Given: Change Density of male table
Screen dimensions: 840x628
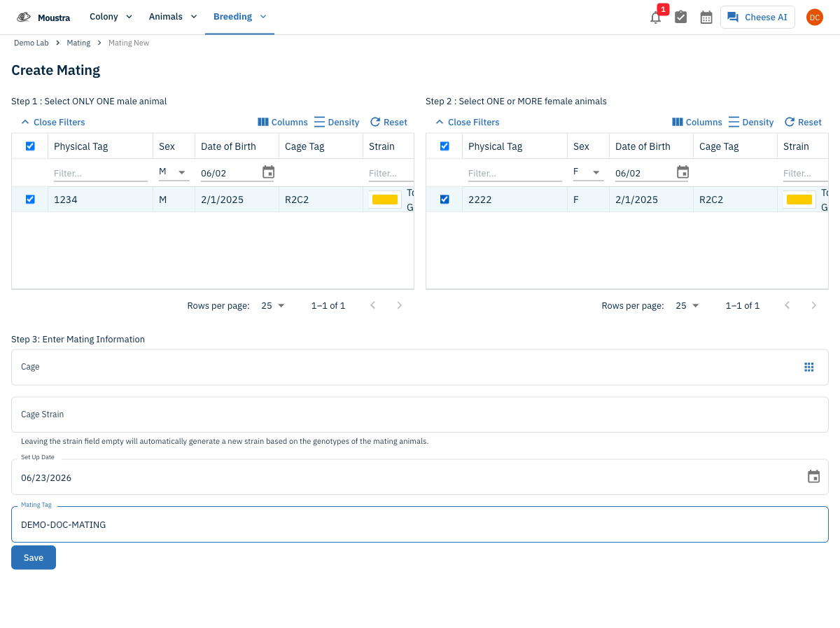Looking at the screenshot, I should [x=337, y=123].
